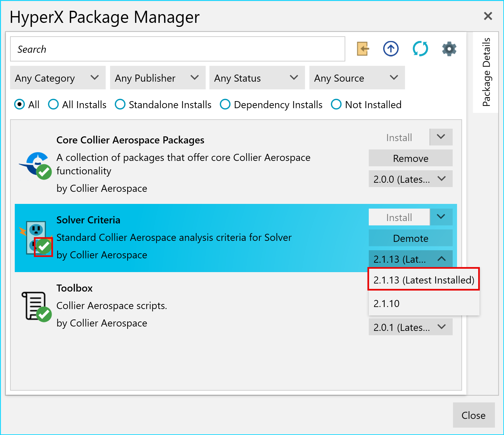Click the Toolbox script icon
This screenshot has height=435, width=504.
click(36, 306)
